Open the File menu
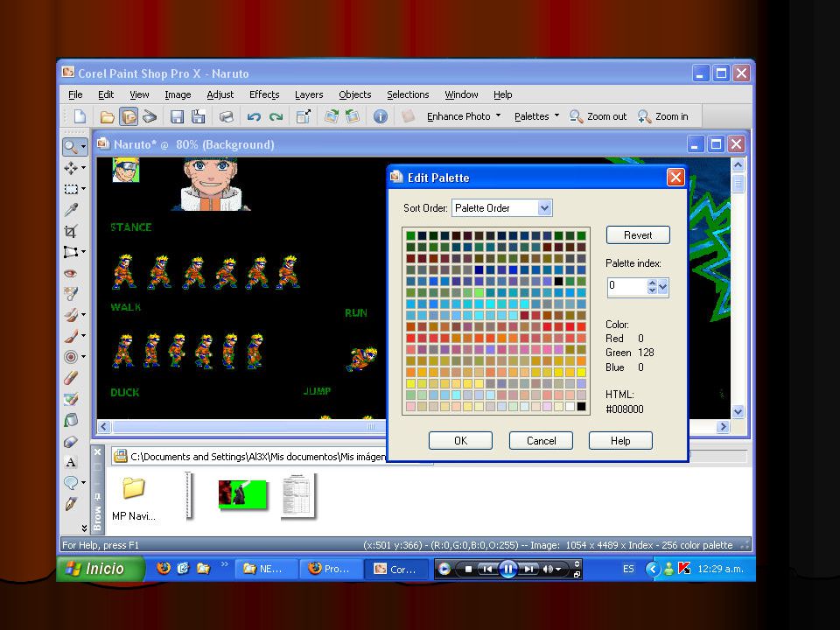Image resolution: width=840 pixels, height=630 pixels. tap(75, 94)
